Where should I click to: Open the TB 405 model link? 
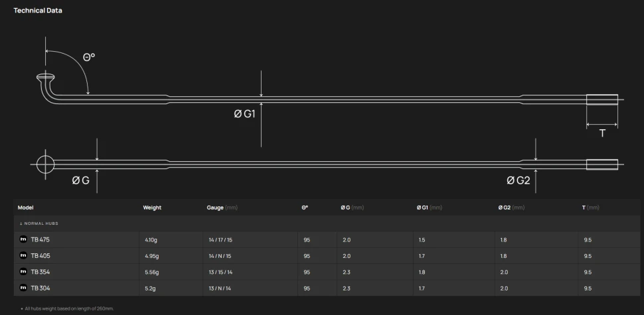click(x=40, y=255)
